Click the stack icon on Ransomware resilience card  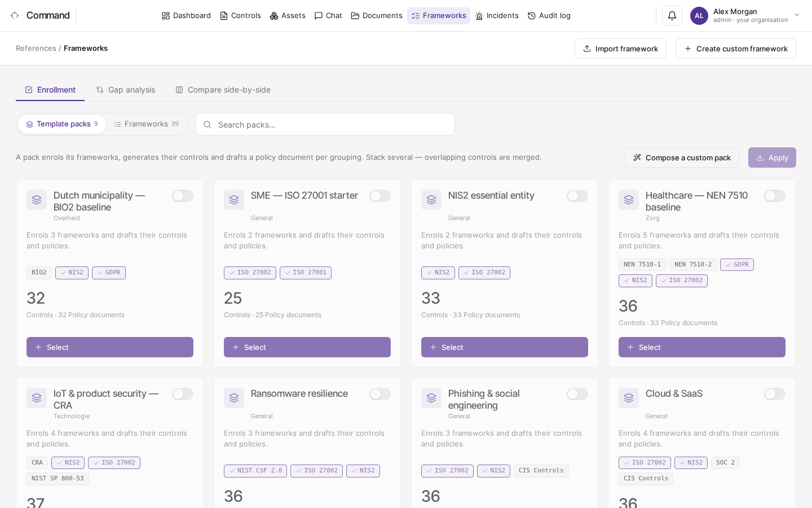coord(234,398)
